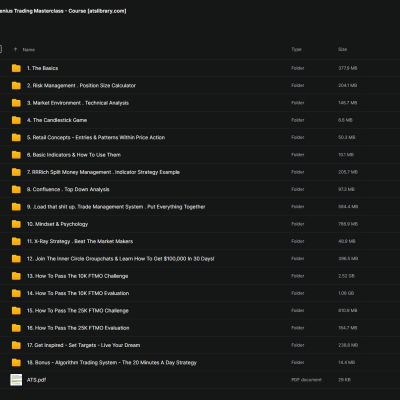Click the 29 KB size of ATS.pdf
Screen dimensions: 400x400
click(344, 380)
